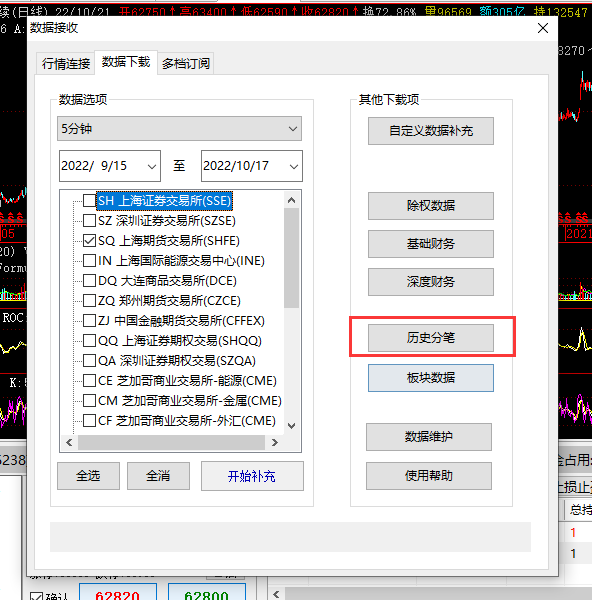Screen dimensions: 592x600
Task: Open end date 2022/10/17 picker arrow
Action: point(294,166)
